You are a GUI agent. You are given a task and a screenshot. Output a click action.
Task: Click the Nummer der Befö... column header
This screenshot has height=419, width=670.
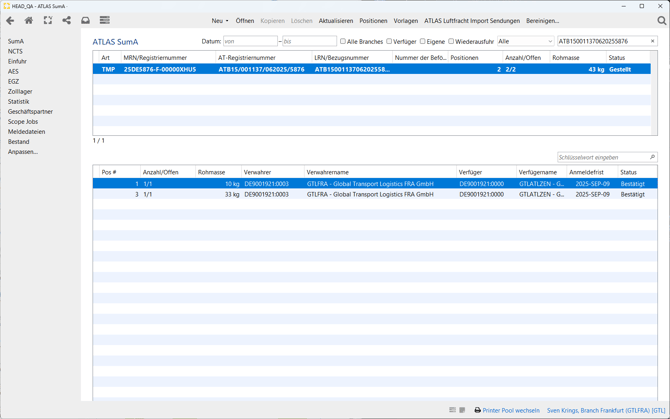tap(420, 58)
